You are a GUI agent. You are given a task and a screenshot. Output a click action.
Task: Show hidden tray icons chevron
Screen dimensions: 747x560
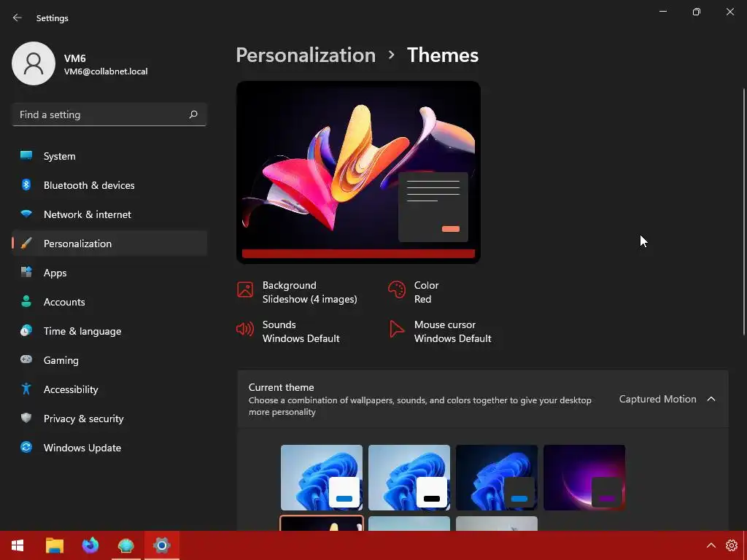(711, 545)
